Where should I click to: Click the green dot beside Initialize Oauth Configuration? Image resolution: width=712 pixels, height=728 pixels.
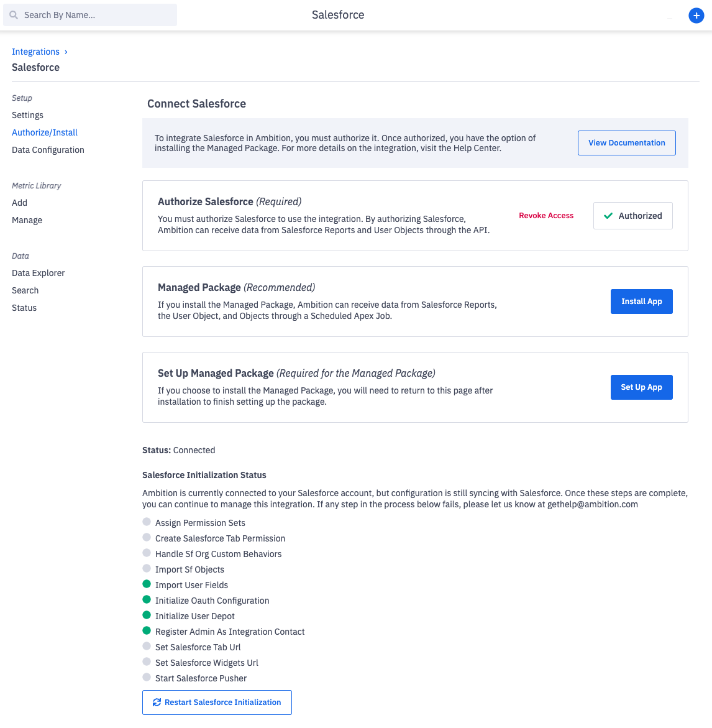[x=146, y=599]
